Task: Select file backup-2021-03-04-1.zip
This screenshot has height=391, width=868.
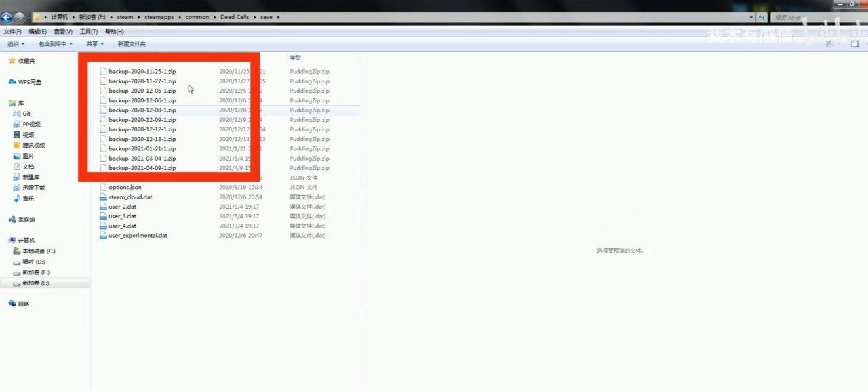Action: pyautogui.click(x=142, y=158)
